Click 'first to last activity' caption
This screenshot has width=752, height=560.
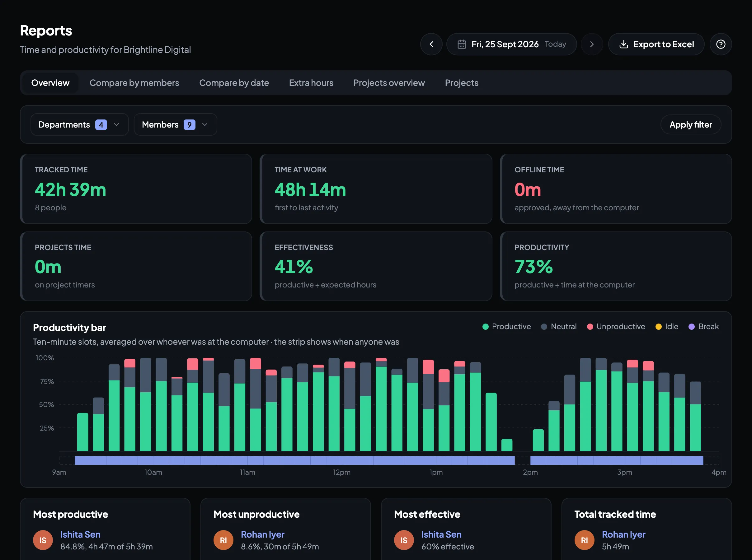click(x=306, y=208)
